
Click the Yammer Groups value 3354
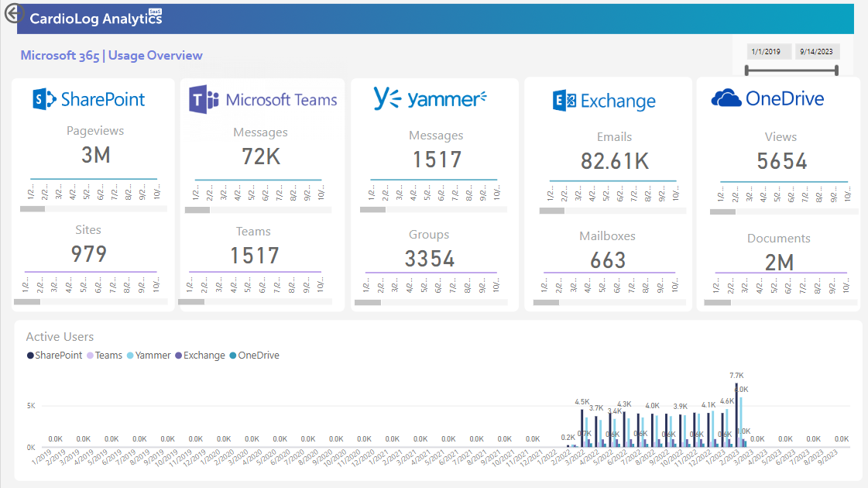(430, 259)
